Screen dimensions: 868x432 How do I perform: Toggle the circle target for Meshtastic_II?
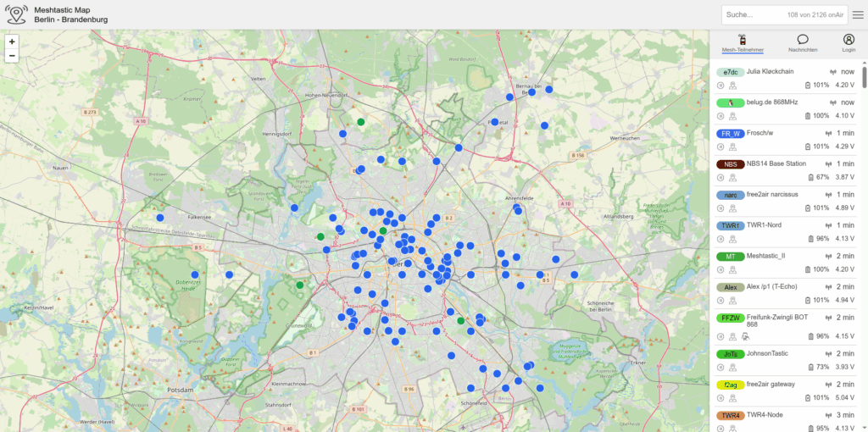(x=721, y=270)
